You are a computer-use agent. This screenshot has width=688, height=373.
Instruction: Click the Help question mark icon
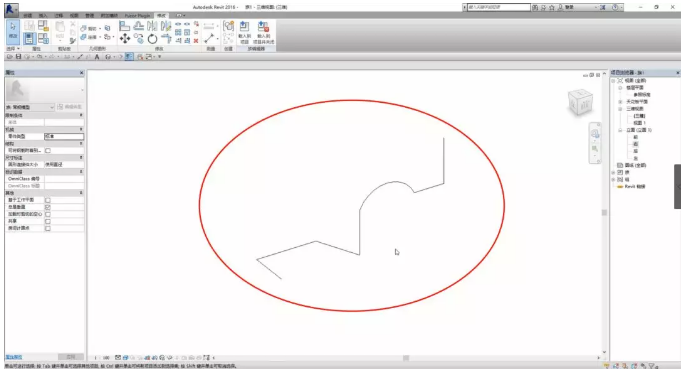(x=615, y=7)
